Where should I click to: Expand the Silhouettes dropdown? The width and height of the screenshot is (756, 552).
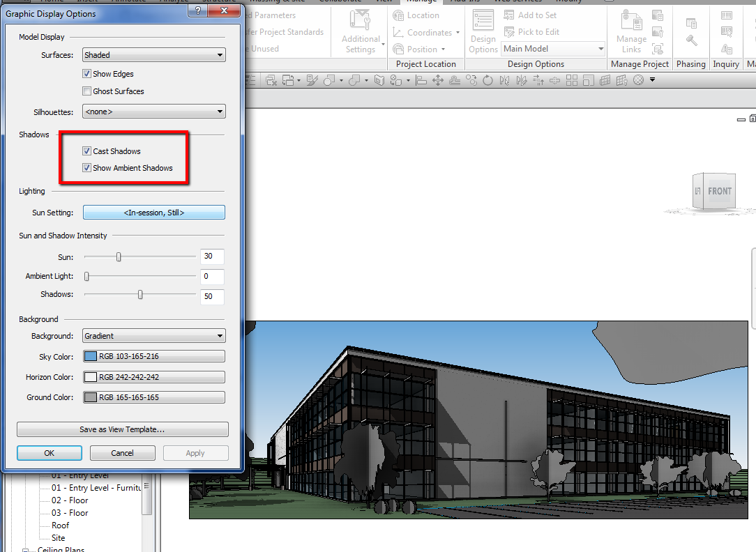(x=153, y=112)
